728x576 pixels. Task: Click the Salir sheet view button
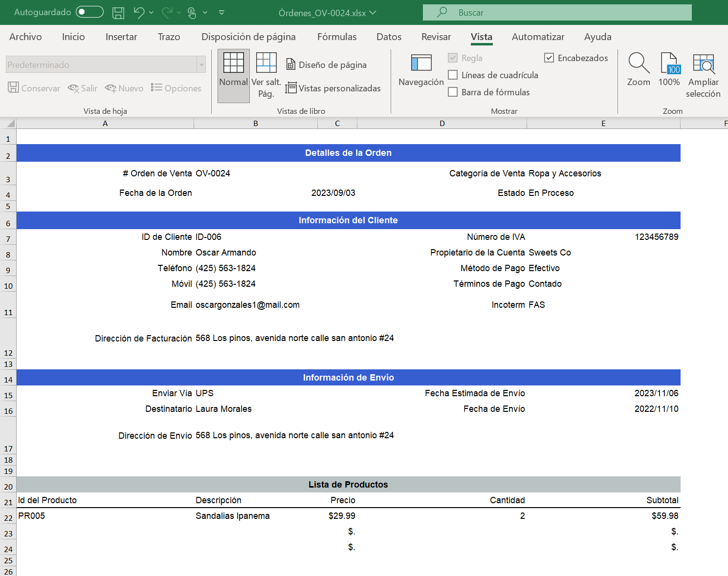tap(83, 88)
